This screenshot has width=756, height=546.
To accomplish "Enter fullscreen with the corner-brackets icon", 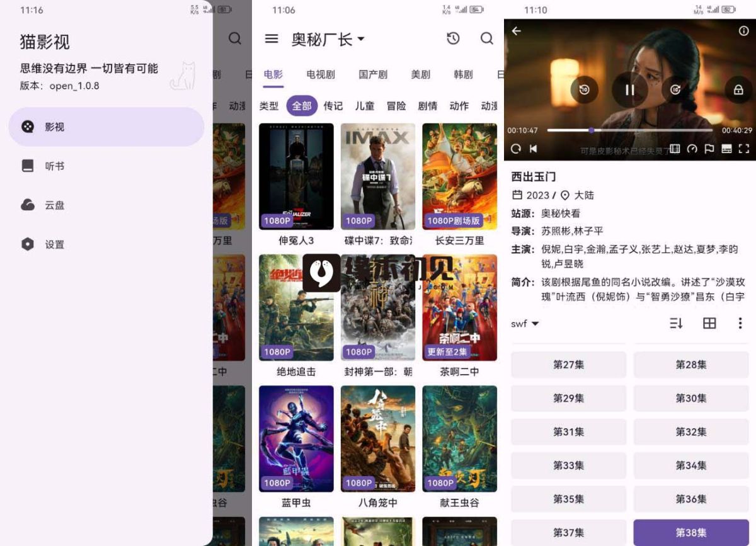I will pyautogui.click(x=744, y=149).
